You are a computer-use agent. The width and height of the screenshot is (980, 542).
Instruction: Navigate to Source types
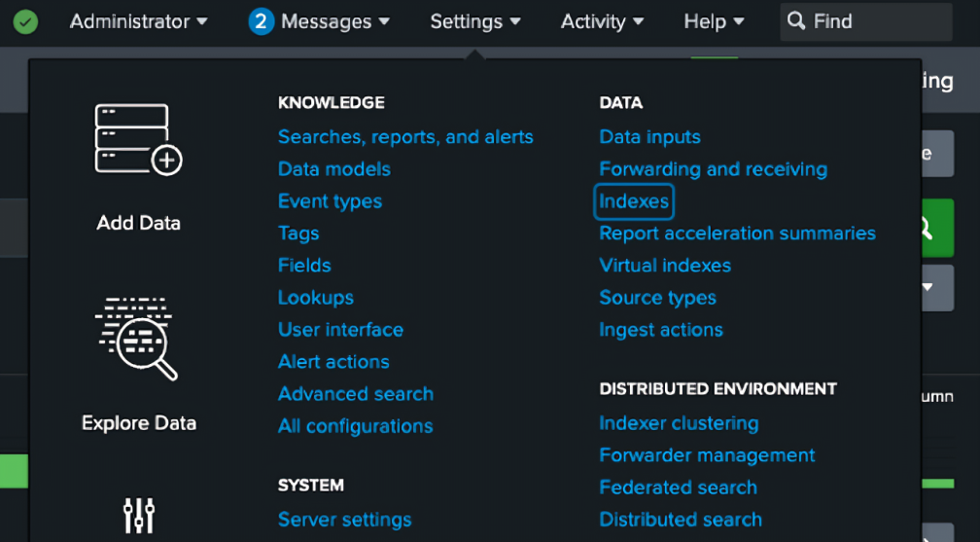click(x=657, y=298)
